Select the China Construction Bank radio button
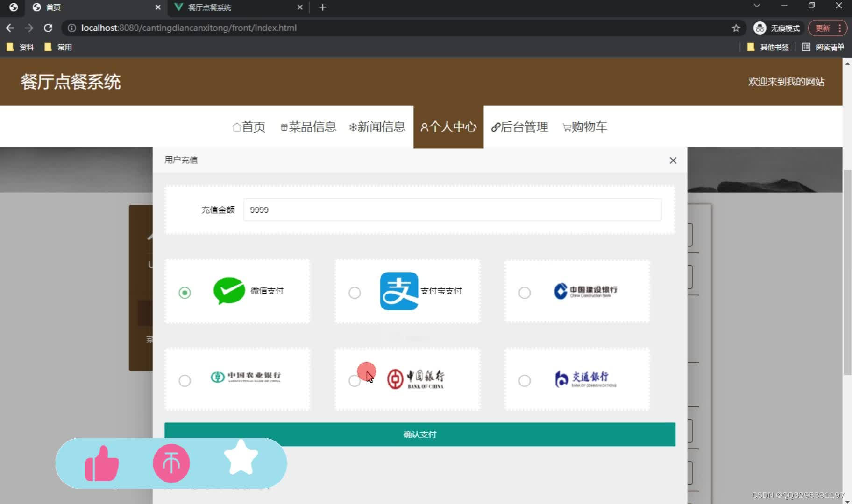Screen dimensions: 852x504 [525, 293]
